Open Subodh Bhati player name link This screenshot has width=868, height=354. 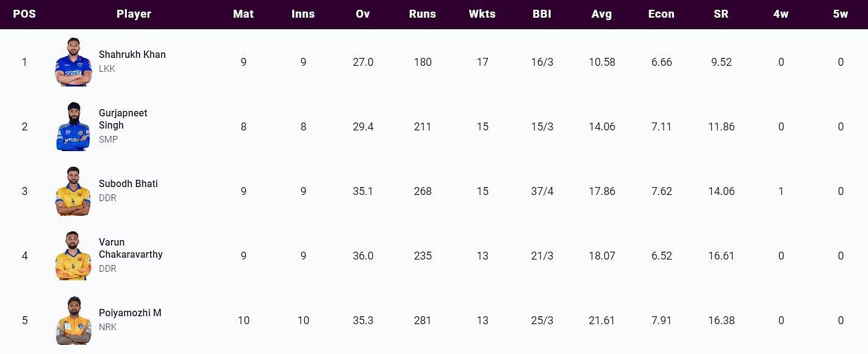coord(128,183)
